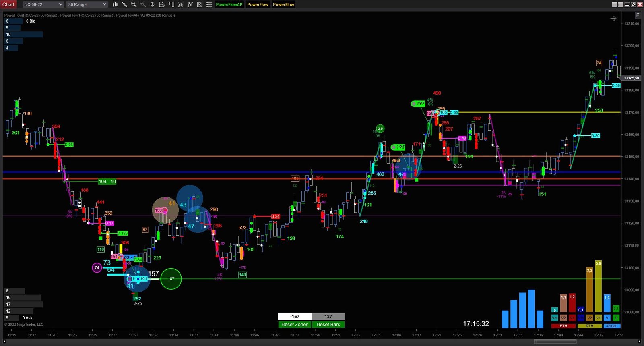Open the data box icon
This screenshot has width=644, height=346.
tap(162, 4)
